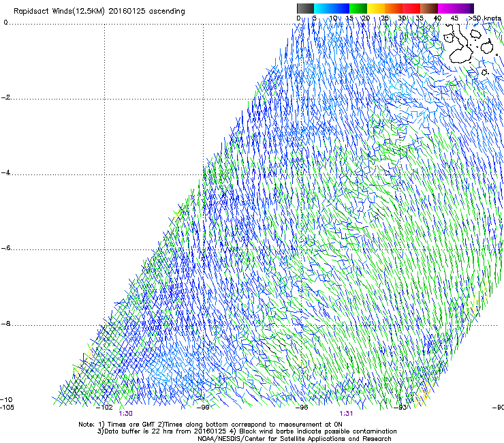This screenshot has width=504, height=443.
Task: Click the longitude "-96" axis label
Action: click(x=302, y=408)
